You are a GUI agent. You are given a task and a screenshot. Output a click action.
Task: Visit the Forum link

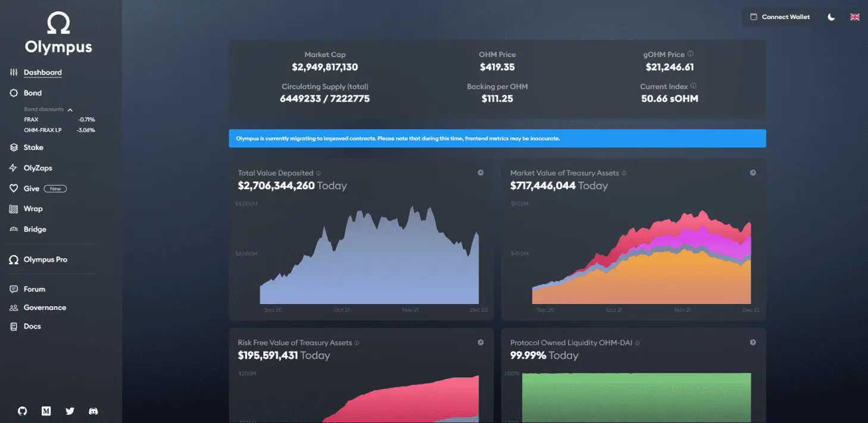(35, 289)
